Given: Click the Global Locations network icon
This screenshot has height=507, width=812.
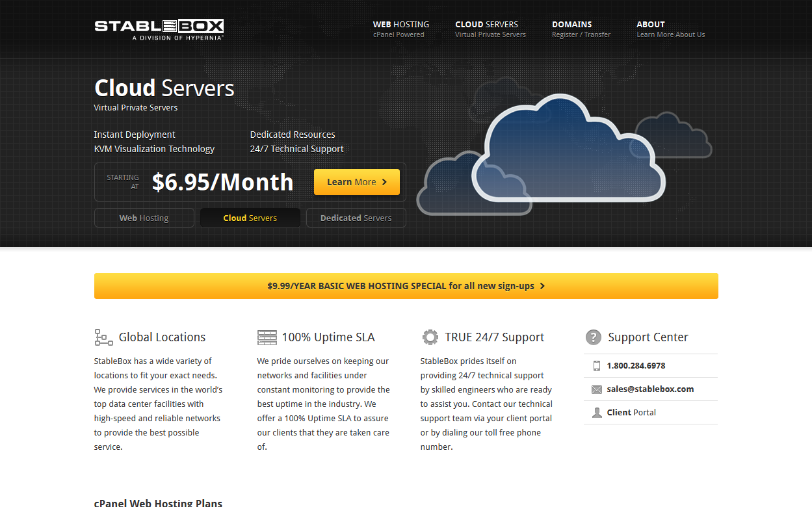Looking at the screenshot, I should [103, 337].
